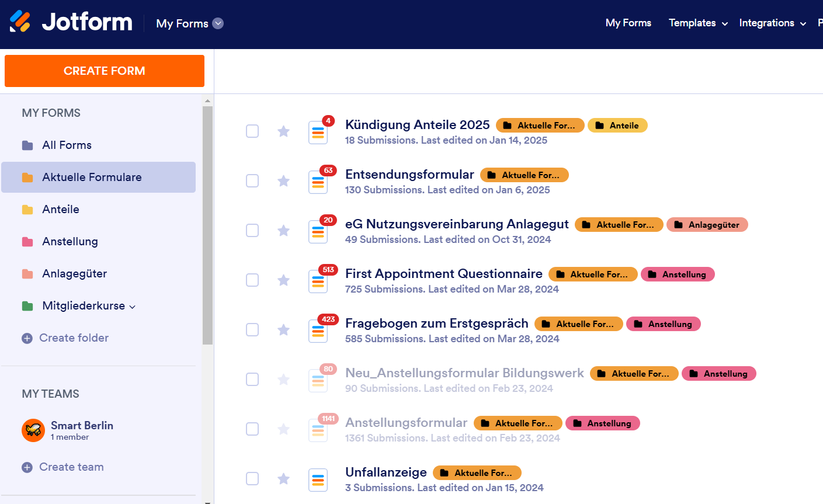The image size is (823, 504).
Task: Open the Mitgliederkurse folder
Action: (x=84, y=305)
